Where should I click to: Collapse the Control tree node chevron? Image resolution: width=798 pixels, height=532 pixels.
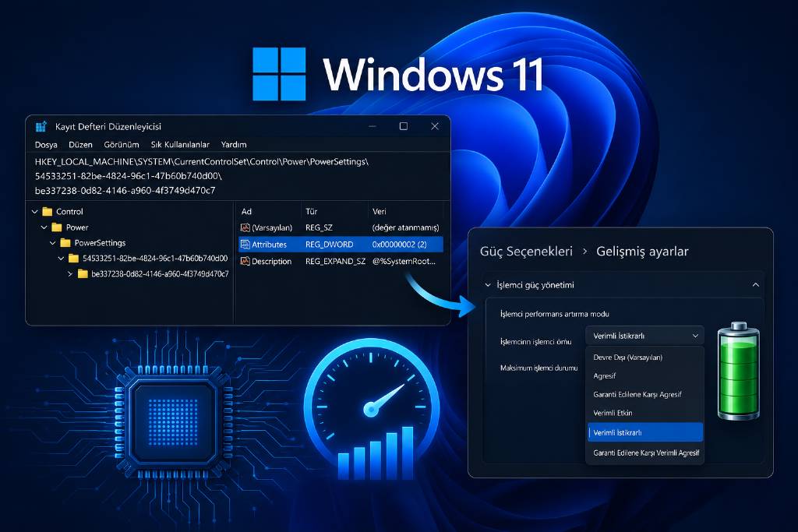coord(34,212)
